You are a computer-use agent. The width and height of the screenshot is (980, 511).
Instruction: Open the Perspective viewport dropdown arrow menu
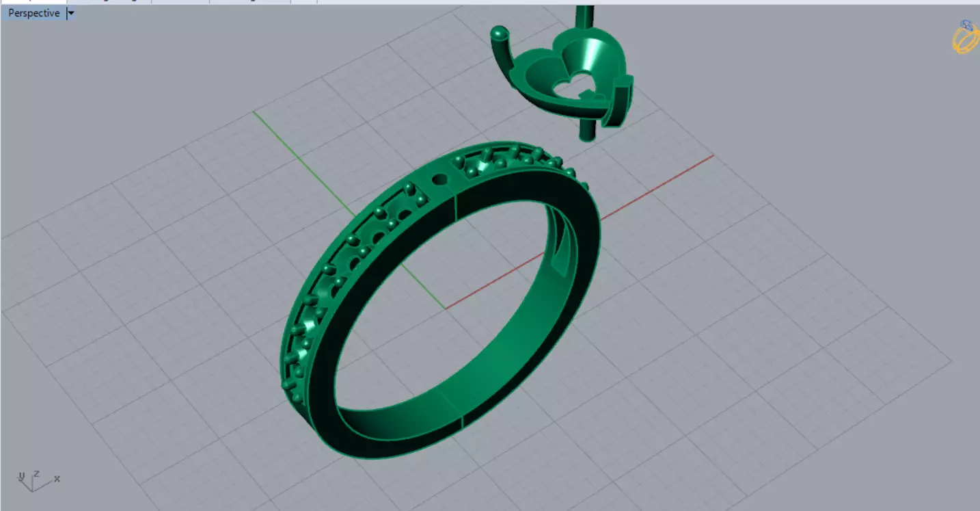point(70,13)
